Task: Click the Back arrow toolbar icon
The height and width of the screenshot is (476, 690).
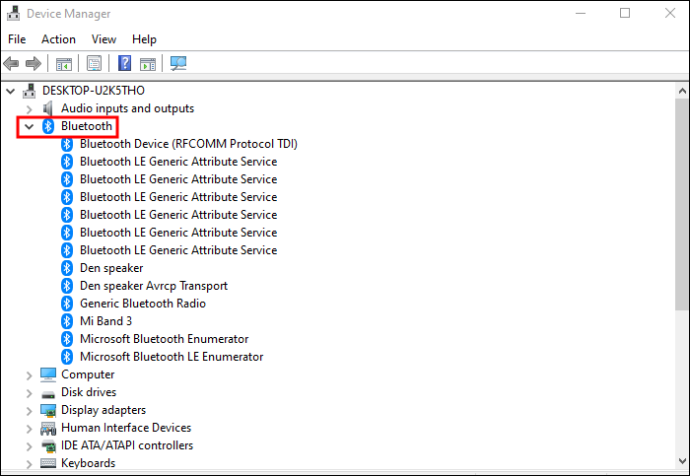Action: tap(11, 64)
